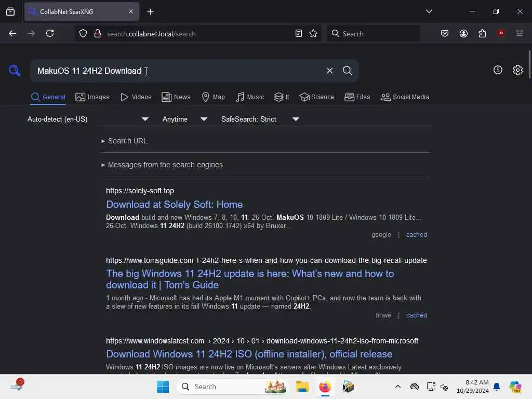
Task: Clear the search query with the X
Action: coord(329,71)
